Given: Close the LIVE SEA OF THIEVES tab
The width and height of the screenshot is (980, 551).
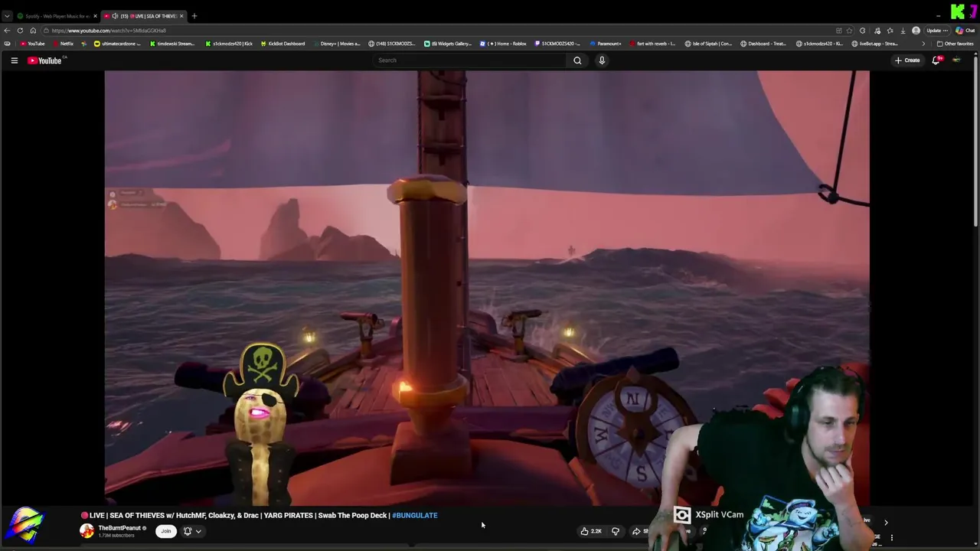Looking at the screenshot, I should point(181,16).
